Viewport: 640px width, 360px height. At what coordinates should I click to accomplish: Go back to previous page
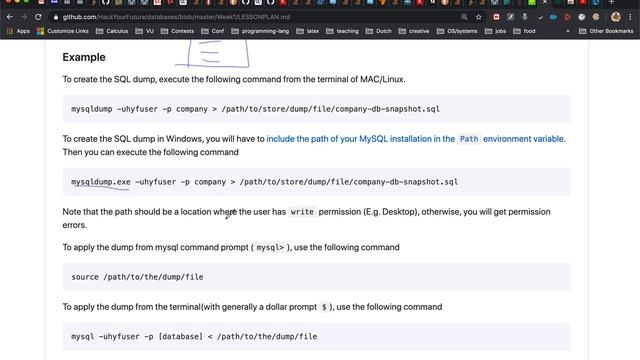coord(10,17)
